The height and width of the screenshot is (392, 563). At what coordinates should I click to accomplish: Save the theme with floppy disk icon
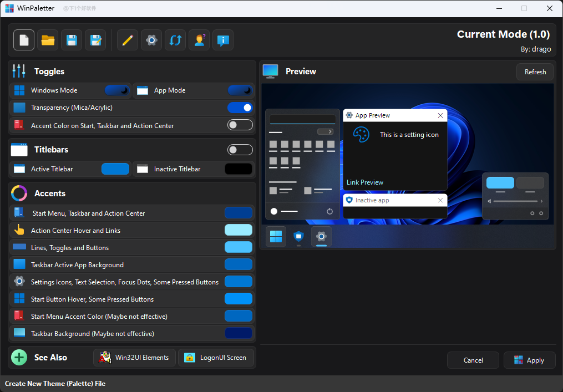[72, 40]
